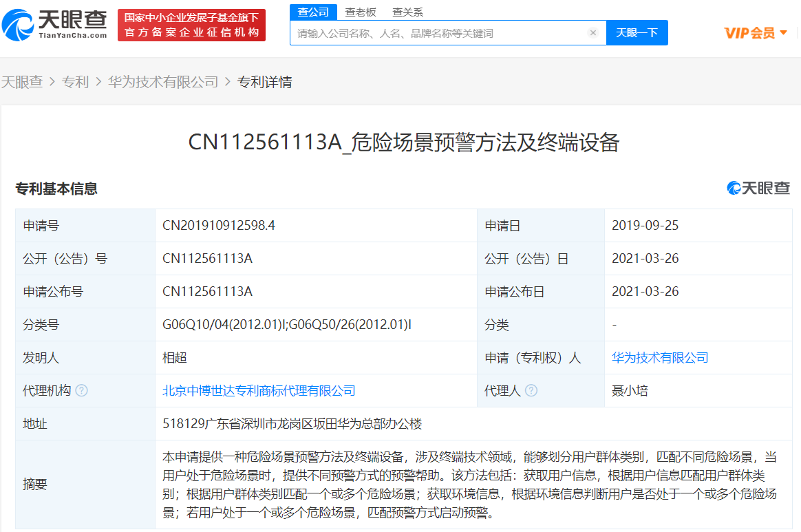Click the 摘要 row label
The height and width of the screenshot is (532, 801).
[x=34, y=484]
